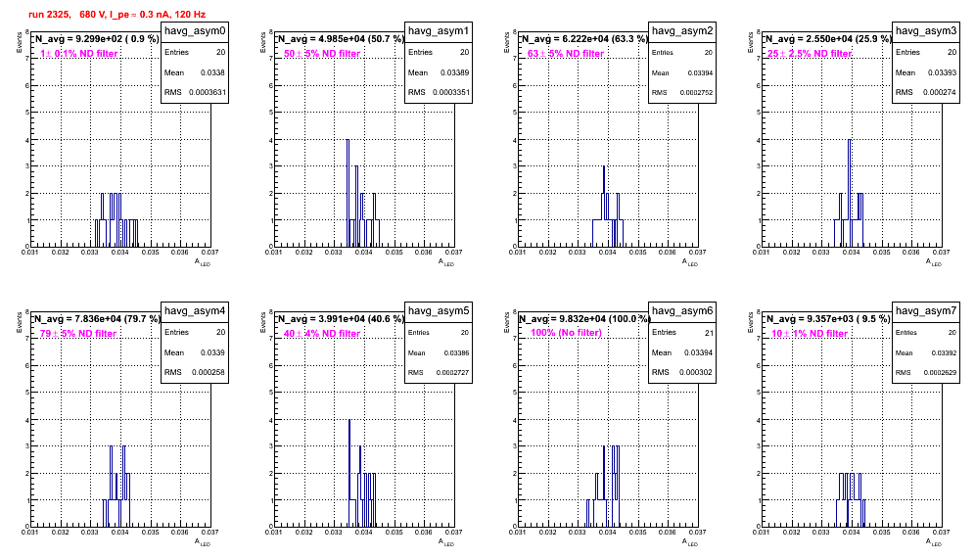
Task: Click Mean 0.0338 in havg_asym0 stats
Action: 195,72
